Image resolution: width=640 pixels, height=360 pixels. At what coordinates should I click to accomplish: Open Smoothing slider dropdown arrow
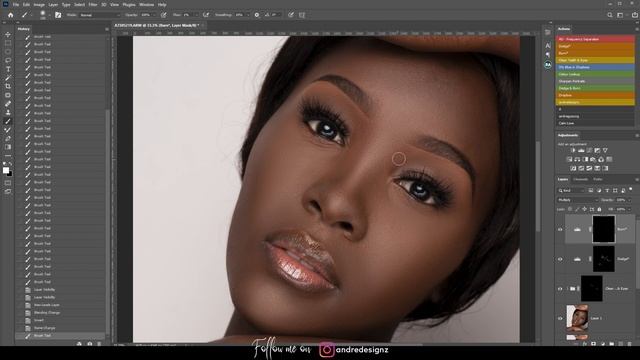249,15
